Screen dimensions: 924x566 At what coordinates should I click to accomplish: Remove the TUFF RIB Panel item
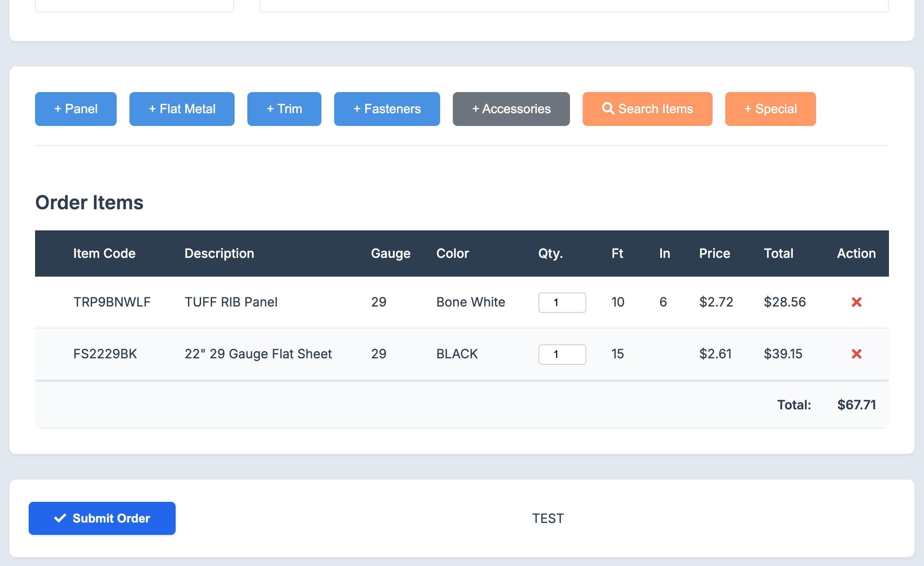click(857, 303)
